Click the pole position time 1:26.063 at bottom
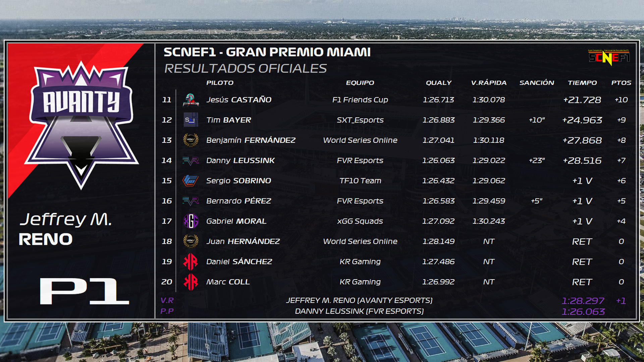644x362 pixels. tap(583, 312)
